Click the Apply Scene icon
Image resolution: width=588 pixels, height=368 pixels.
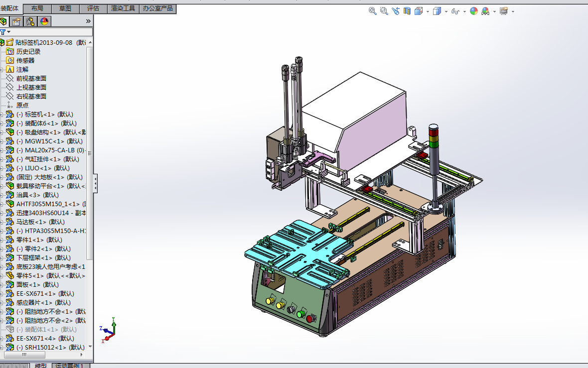coord(485,11)
